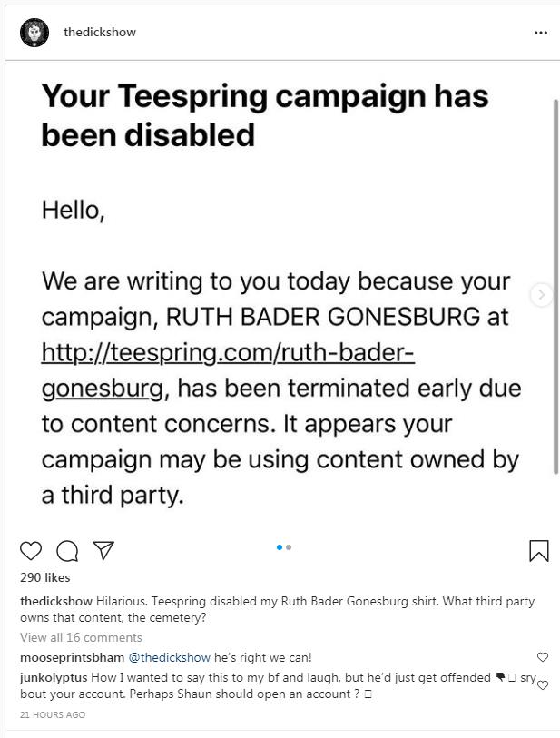Save post using the bookmark icon

click(538, 550)
